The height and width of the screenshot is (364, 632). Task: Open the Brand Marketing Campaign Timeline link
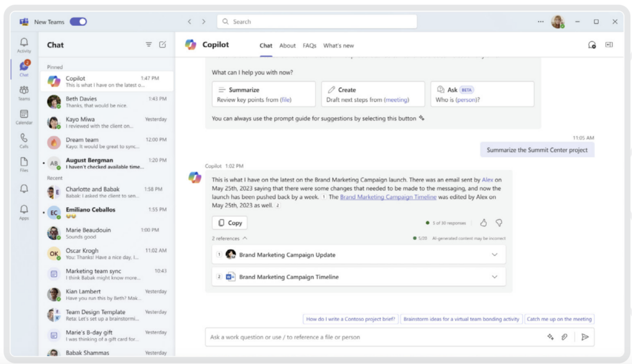point(388,197)
